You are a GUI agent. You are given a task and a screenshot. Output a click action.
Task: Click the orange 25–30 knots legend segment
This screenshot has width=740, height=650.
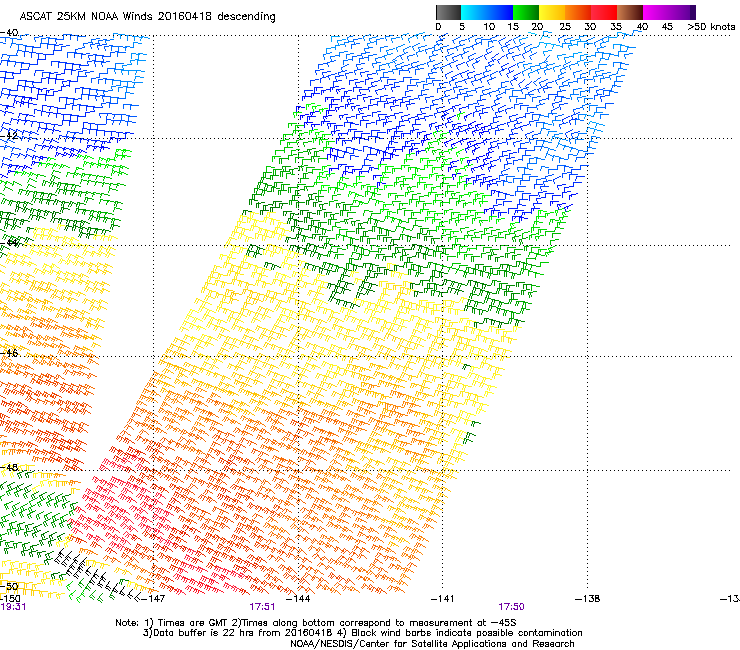[x=578, y=12]
